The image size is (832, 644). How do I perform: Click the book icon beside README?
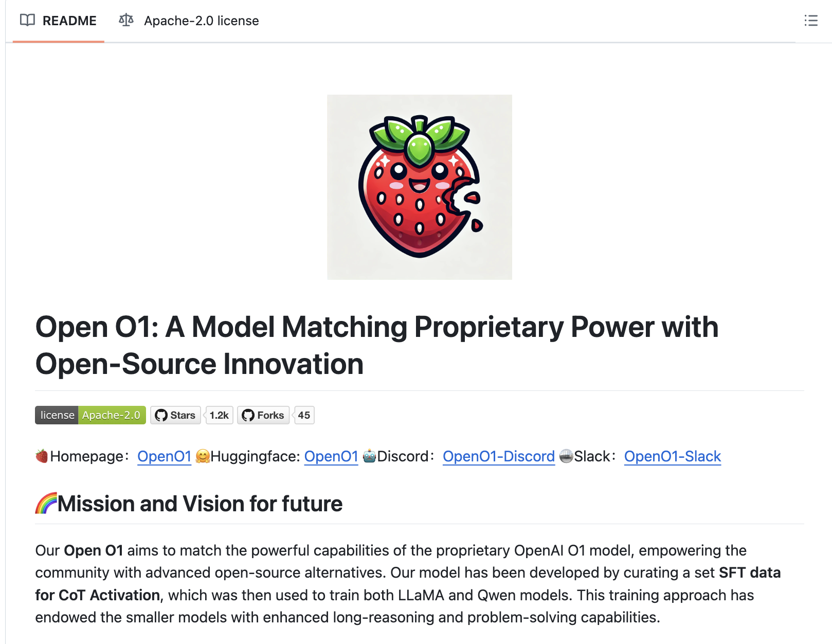tap(27, 21)
